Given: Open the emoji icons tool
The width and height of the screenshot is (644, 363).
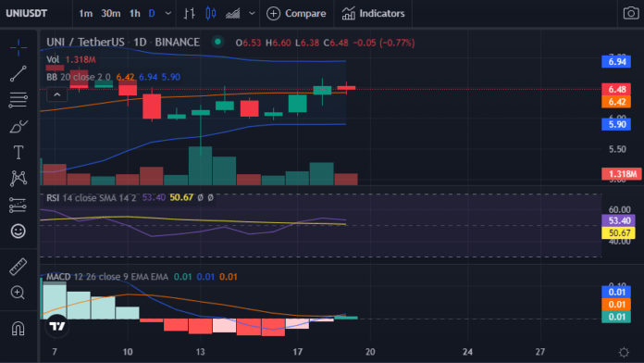Looking at the screenshot, I should 19,231.
